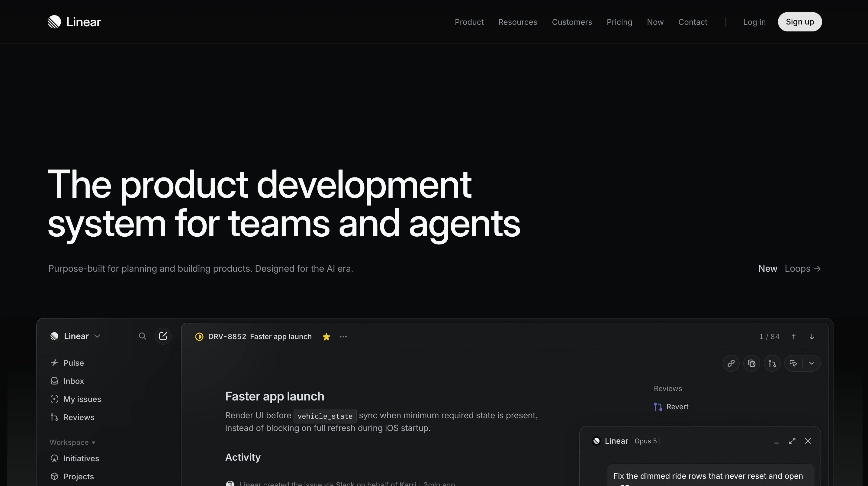868x486 pixels.
Task: Click the vehicle_state inline code
Action: [x=325, y=416]
